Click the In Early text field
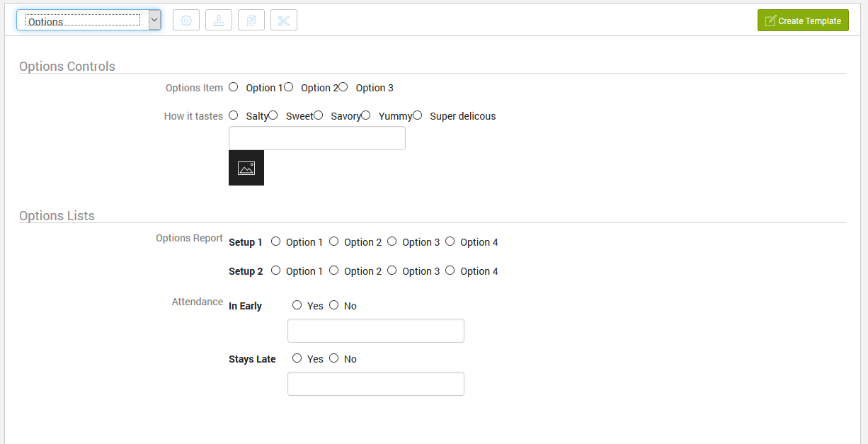The image size is (868, 444). [376, 331]
